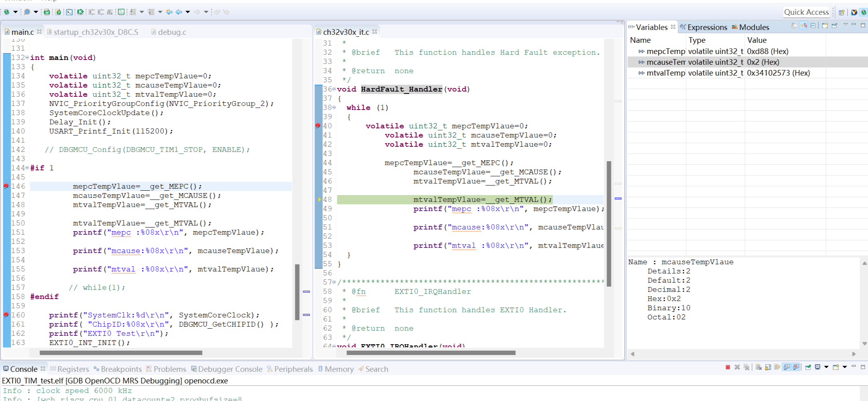The height and width of the screenshot is (401, 868).
Task: Open the Debugger Console tab
Action: click(x=227, y=369)
